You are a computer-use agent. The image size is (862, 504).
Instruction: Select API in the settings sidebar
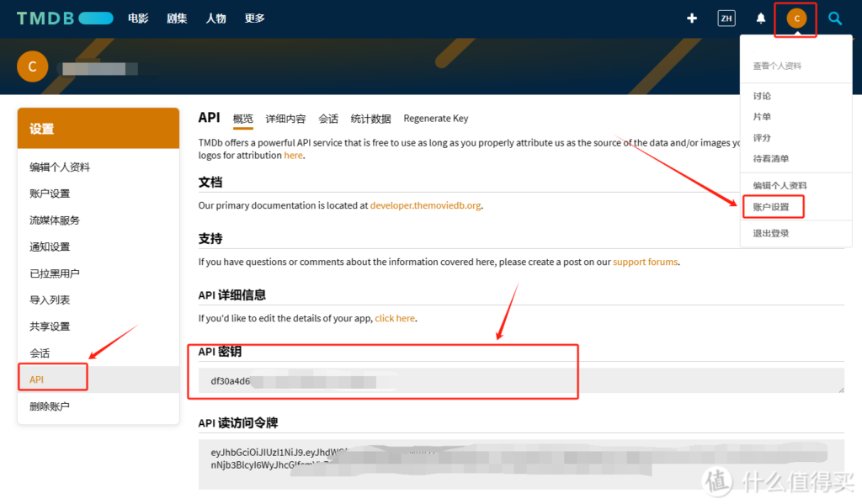pyautogui.click(x=37, y=379)
